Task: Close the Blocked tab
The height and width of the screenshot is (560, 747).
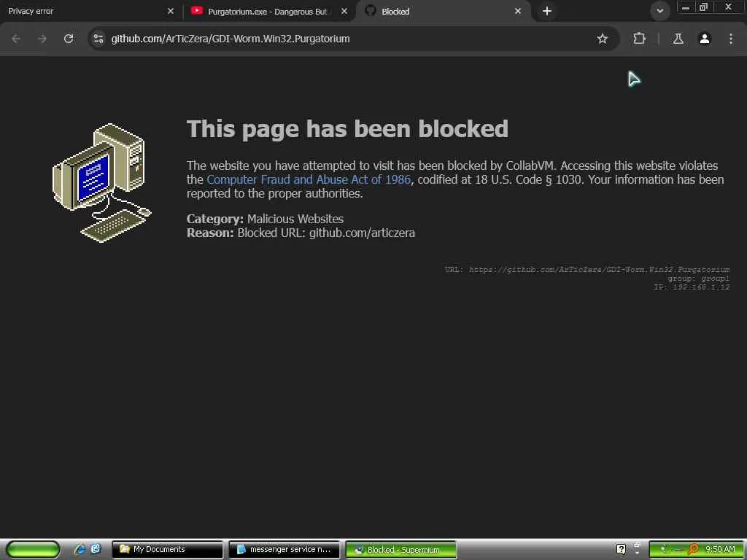Action: pyautogui.click(x=518, y=11)
